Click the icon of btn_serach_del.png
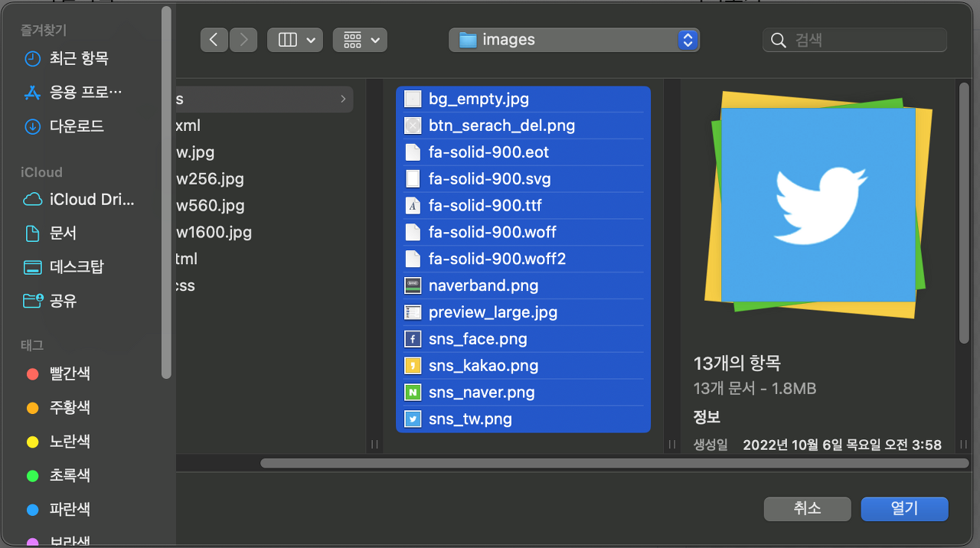The image size is (980, 548). coord(413,126)
